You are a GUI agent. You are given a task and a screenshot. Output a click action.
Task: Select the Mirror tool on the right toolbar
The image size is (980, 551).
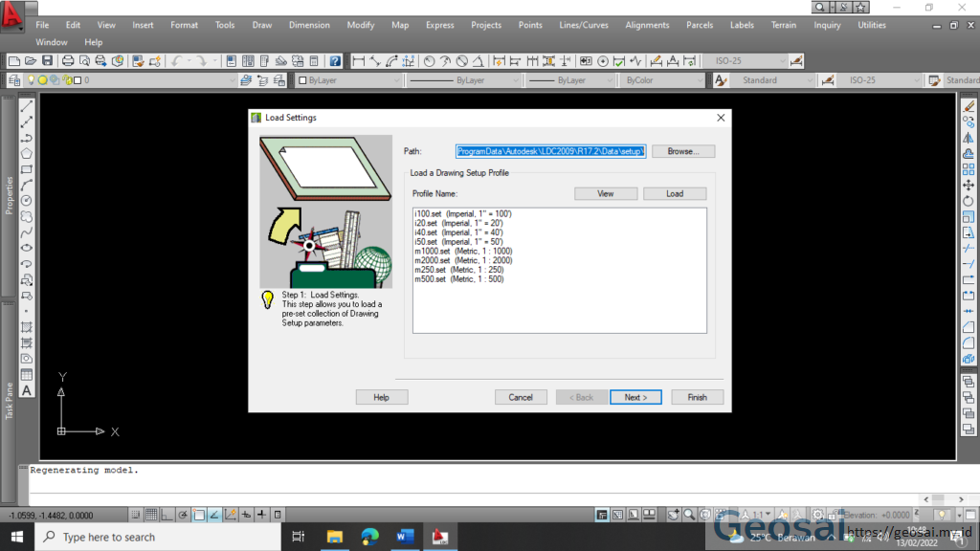coord(968,135)
